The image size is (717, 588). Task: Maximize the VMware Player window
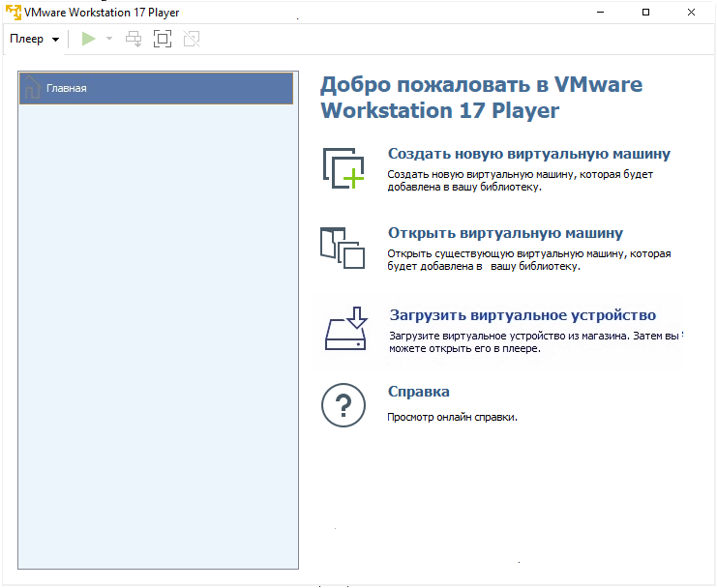tap(645, 13)
